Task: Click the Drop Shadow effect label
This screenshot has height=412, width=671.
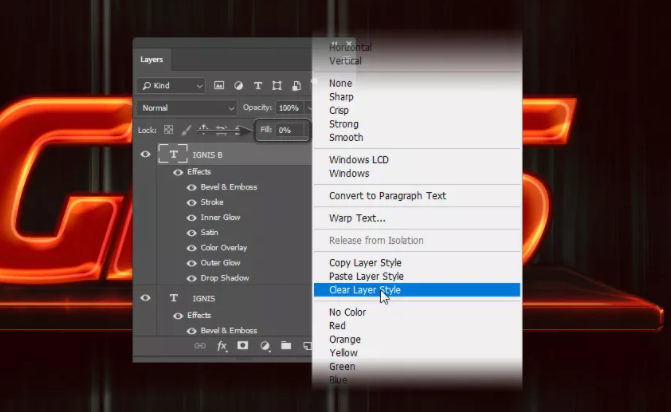Action: (225, 278)
